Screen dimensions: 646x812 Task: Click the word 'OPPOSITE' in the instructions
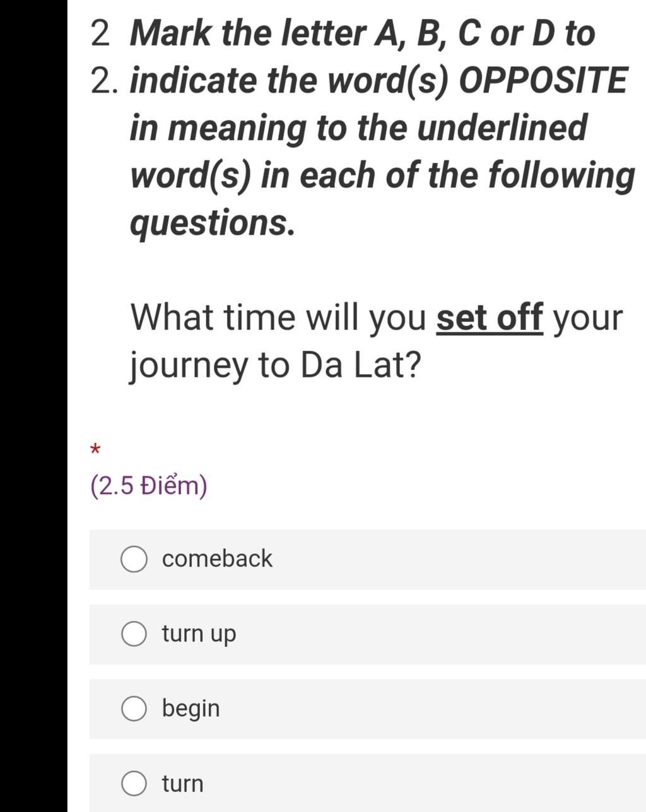pyautogui.click(x=543, y=81)
